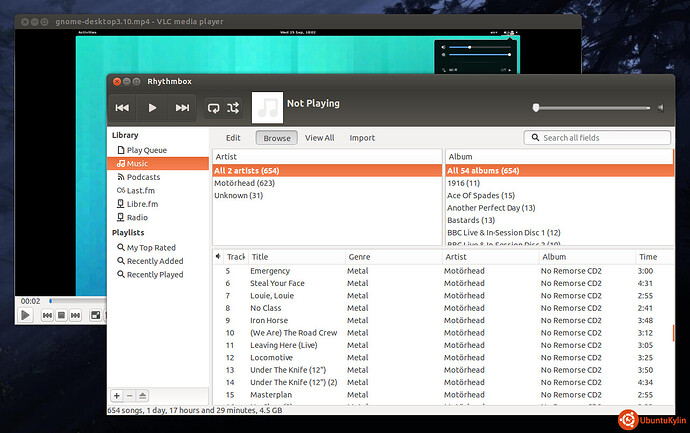This screenshot has height=433, width=690.
Task: Open Podcasts in the Library sidebar
Action: 143,177
